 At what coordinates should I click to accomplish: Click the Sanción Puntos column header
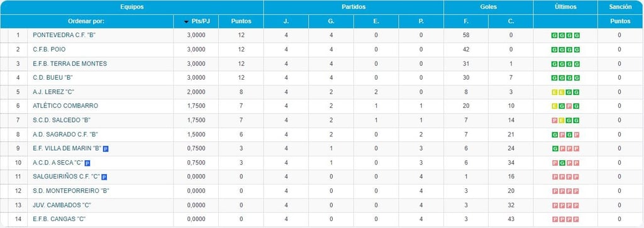(621, 21)
